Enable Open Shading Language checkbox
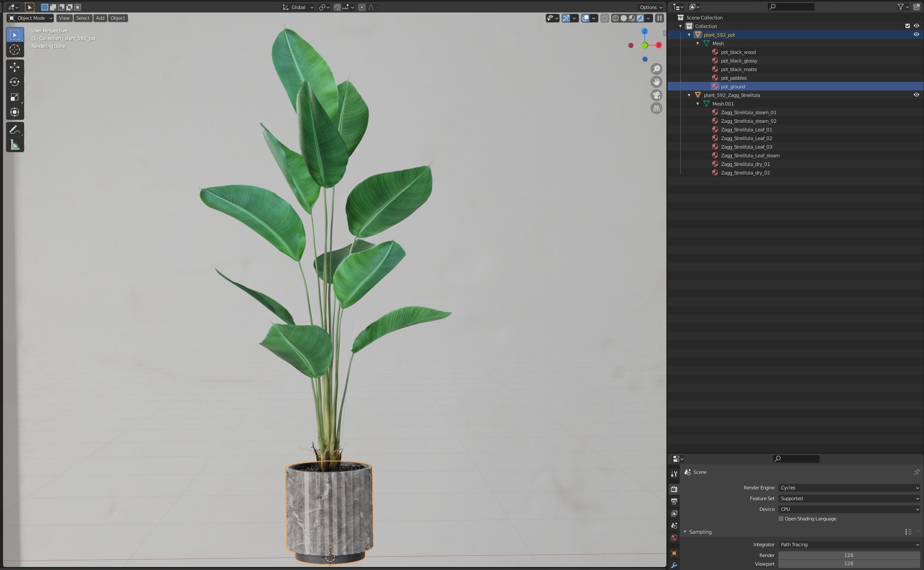 pyautogui.click(x=781, y=519)
